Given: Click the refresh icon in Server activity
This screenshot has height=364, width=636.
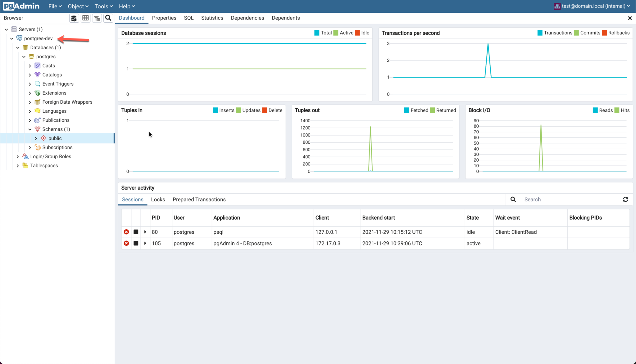Looking at the screenshot, I should (625, 200).
